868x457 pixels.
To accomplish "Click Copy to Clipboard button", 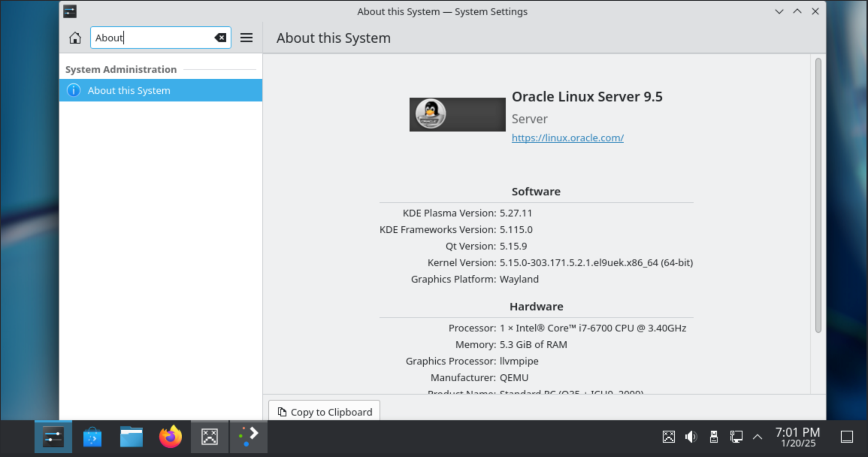I will point(324,412).
